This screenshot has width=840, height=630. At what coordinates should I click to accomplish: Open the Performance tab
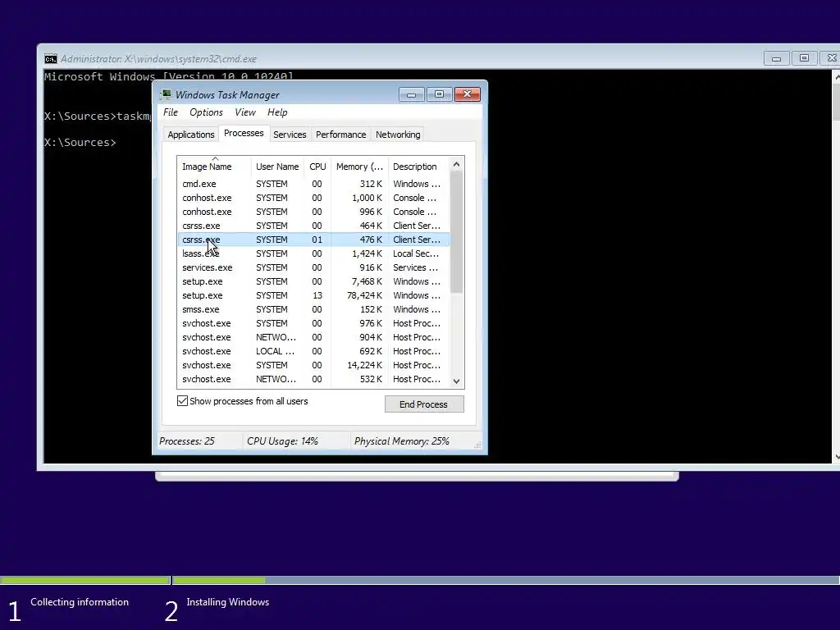(340, 135)
